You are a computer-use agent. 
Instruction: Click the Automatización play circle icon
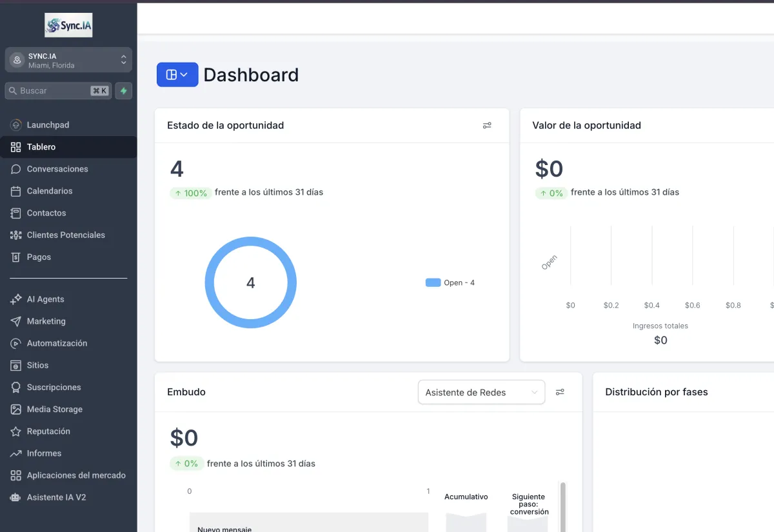[x=16, y=343]
